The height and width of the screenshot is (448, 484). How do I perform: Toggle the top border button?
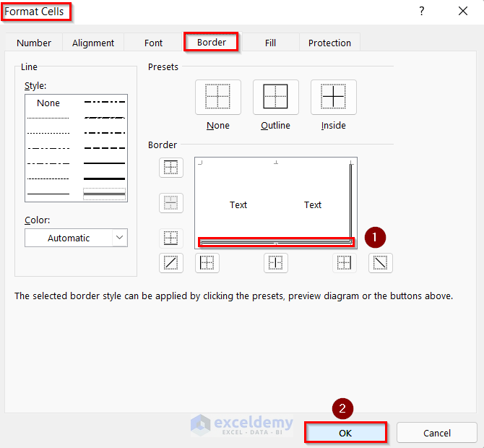pos(171,168)
